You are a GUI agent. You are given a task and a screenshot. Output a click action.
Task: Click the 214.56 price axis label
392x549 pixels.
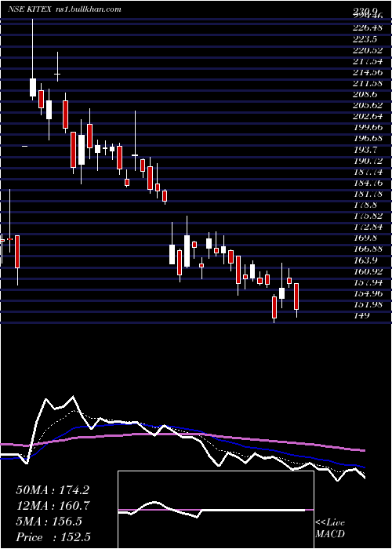pos(366,73)
